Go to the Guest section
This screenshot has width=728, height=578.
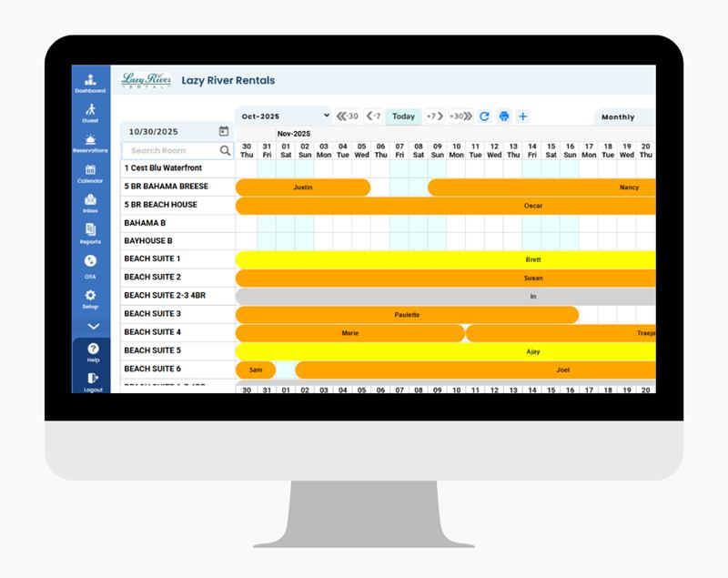click(90, 111)
